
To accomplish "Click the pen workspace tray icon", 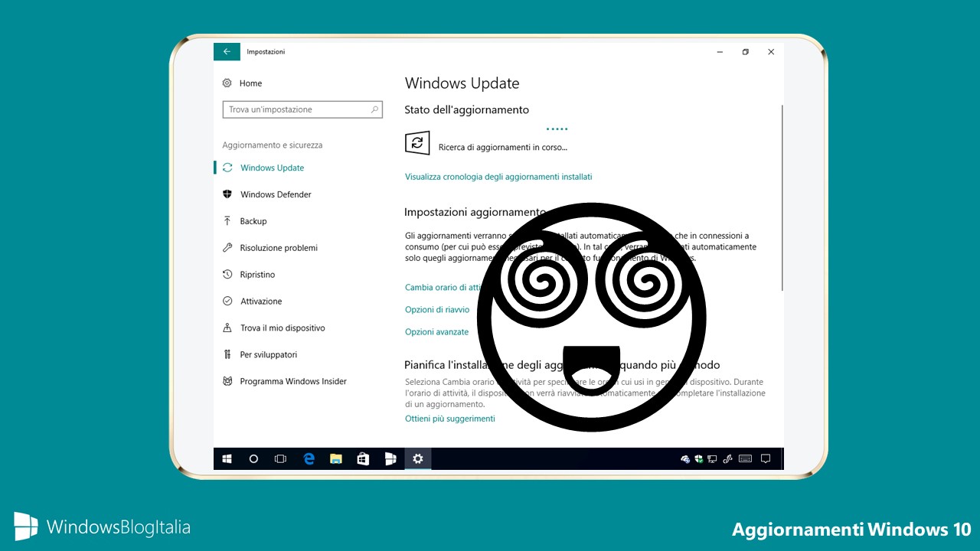I will (x=728, y=459).
